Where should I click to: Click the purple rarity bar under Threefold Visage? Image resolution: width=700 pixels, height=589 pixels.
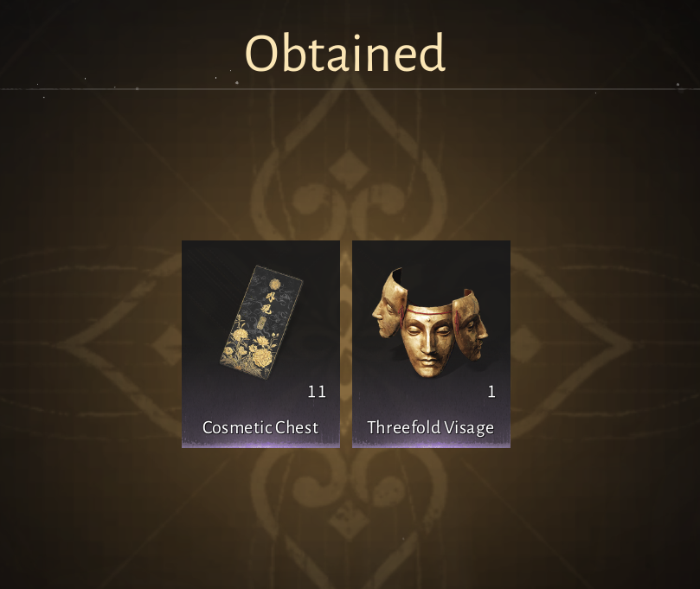coord(431,445)
